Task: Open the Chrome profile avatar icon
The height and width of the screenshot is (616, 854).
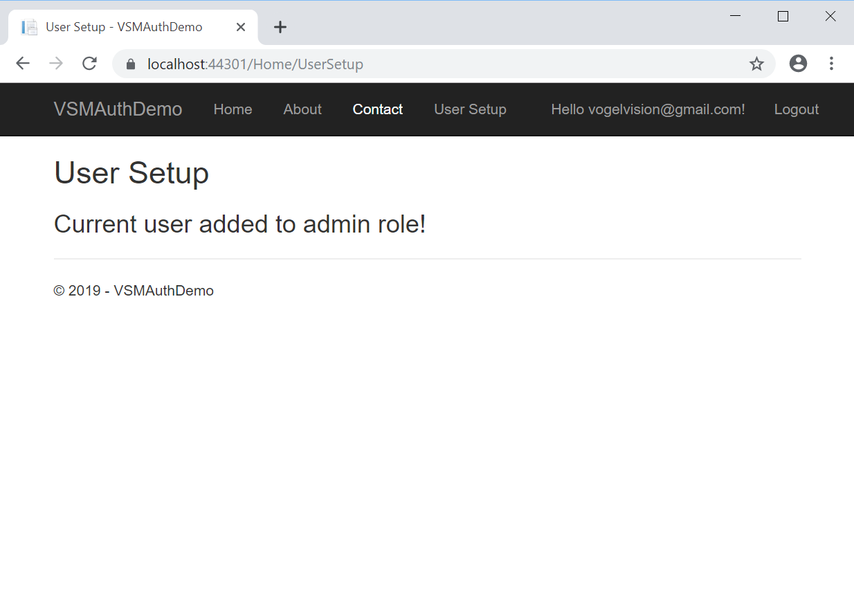Action: (798, 64)
